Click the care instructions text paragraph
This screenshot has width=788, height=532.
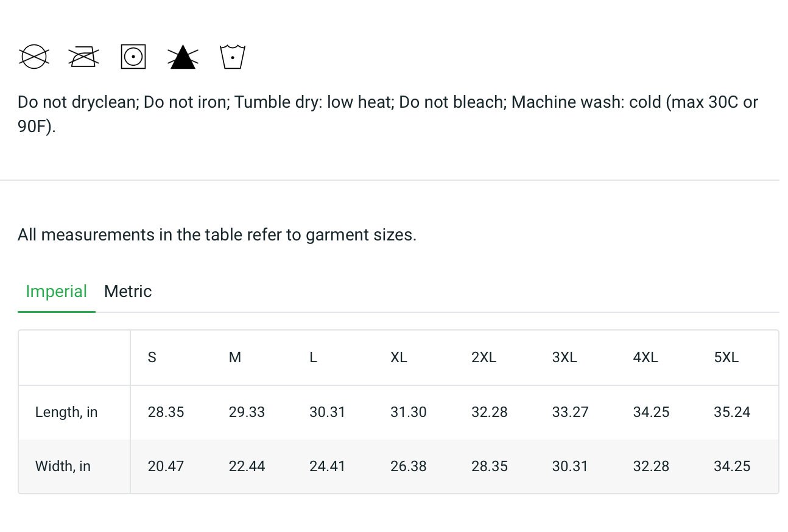388,114
